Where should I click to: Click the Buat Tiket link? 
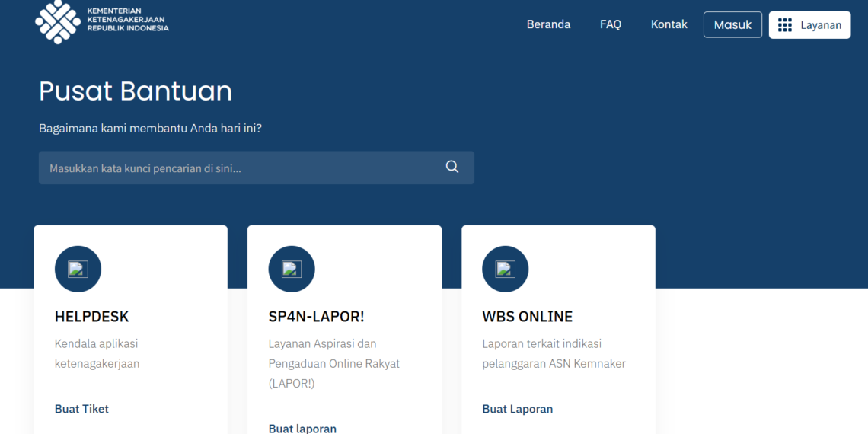[x=81, y=409]
